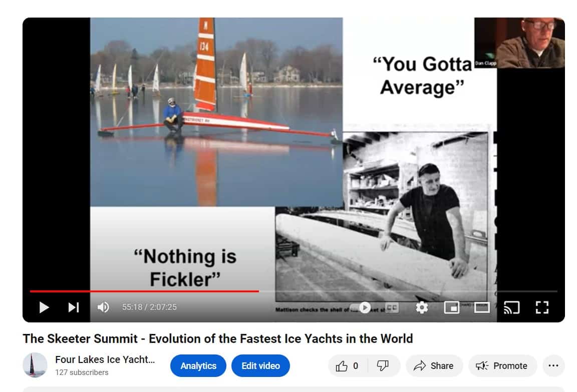The image size is (577, 392).
Task: Click the Edit video button
Action: tap(260, 366)
